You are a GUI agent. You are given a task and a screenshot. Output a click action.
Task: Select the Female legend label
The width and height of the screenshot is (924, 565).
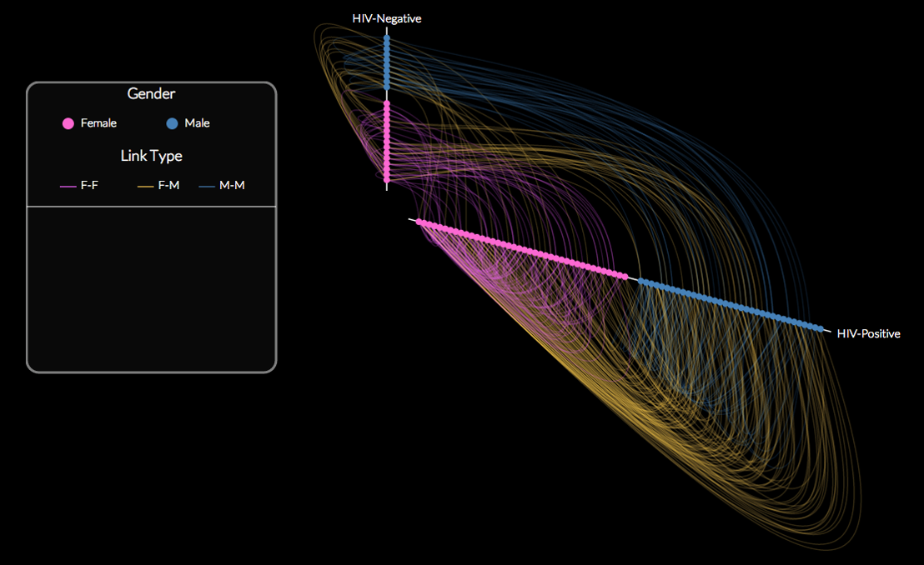pos(98,123)
